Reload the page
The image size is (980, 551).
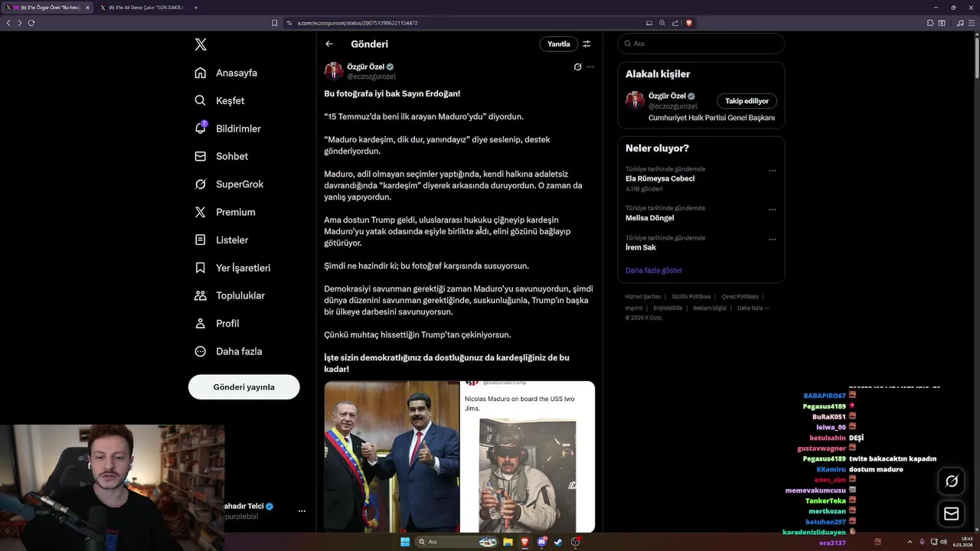[31, 23]
